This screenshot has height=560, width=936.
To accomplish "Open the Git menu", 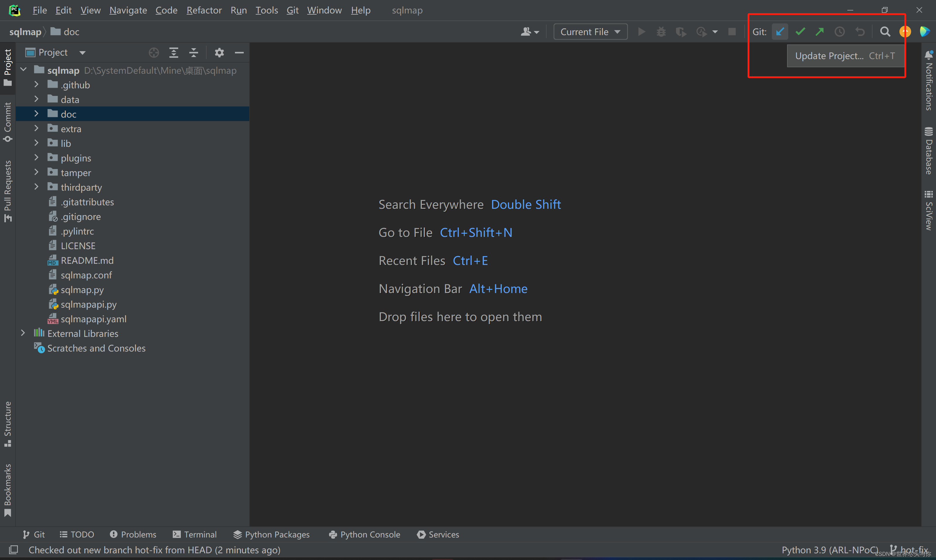I will tap(292, 10).
